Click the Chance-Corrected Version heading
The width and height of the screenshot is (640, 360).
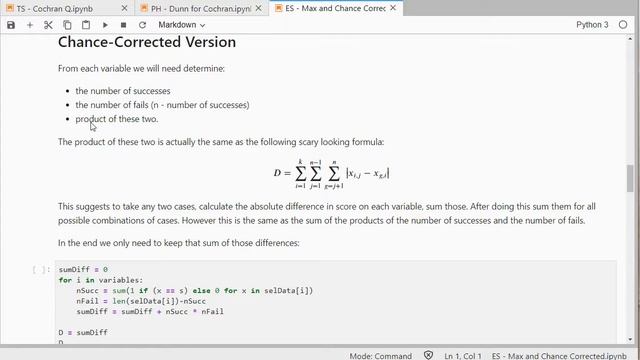147,42
